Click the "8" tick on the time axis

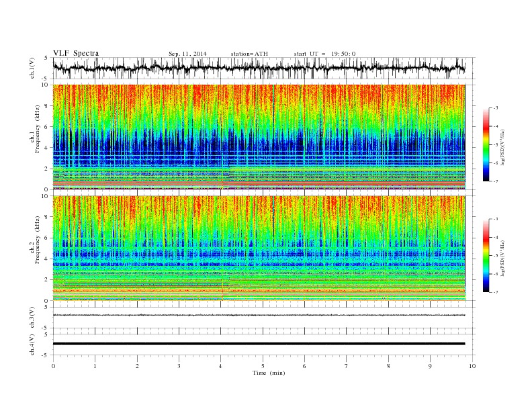pos(388,366)
